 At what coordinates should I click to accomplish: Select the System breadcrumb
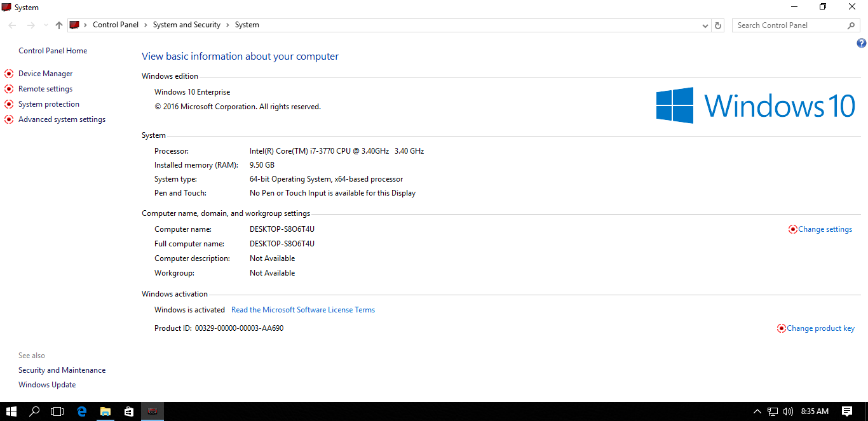tap(247, 25)
